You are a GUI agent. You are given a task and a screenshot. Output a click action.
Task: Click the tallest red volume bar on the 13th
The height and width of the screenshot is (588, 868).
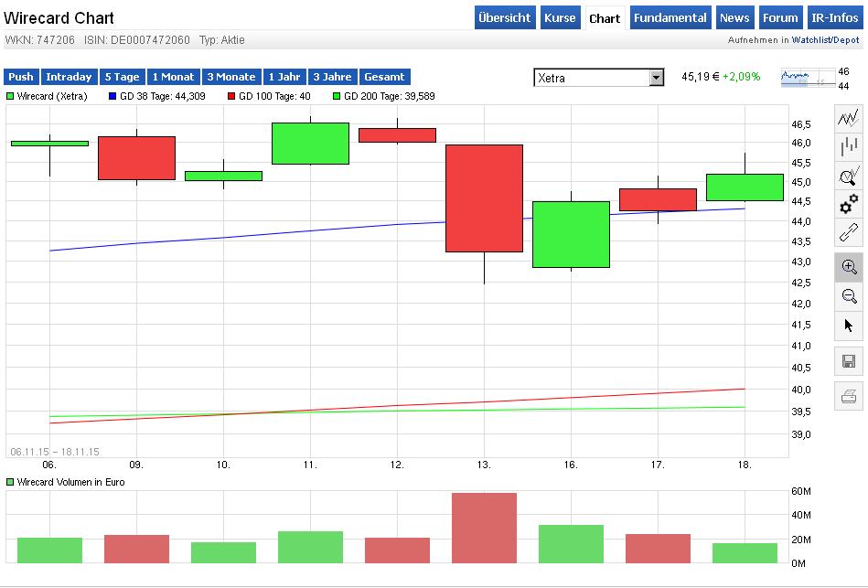tap(485, 528)
